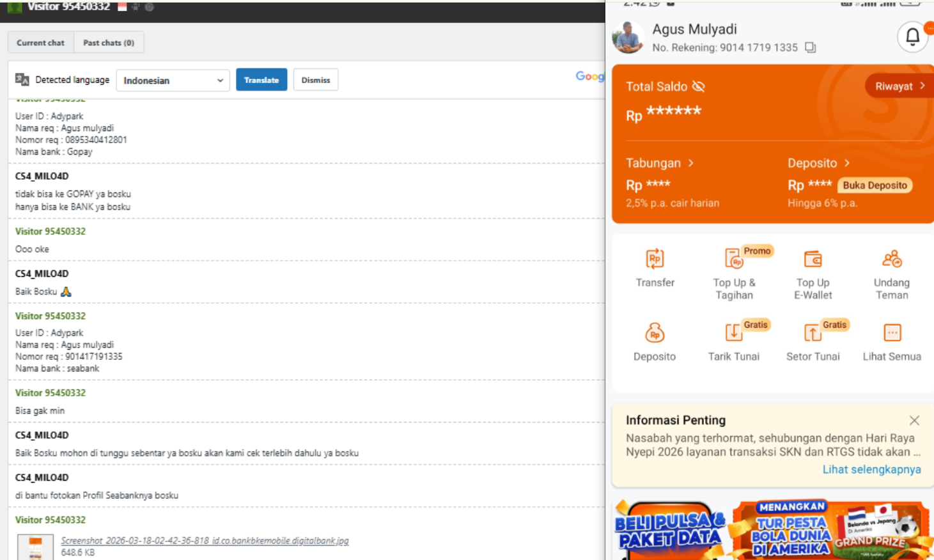Image resolution: width=934 pixels, height=560 pixels.
Task: Click 'hanya bisa ke BANK ya bosku' text
Action: click(73, 207)
